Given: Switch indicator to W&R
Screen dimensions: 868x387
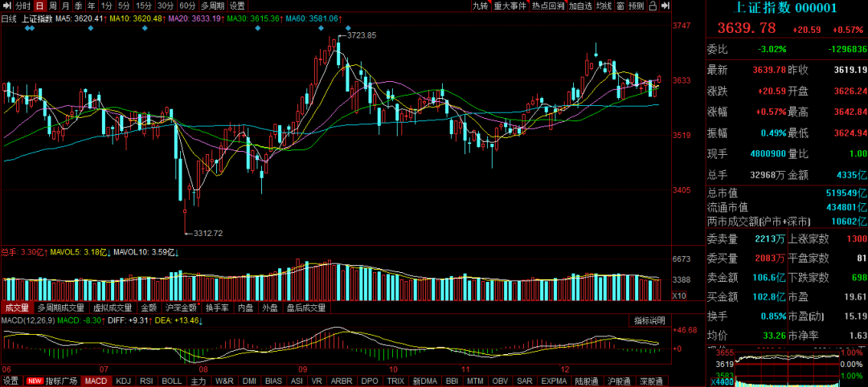Looking at the screenshot, I should (x=224, y=381).
